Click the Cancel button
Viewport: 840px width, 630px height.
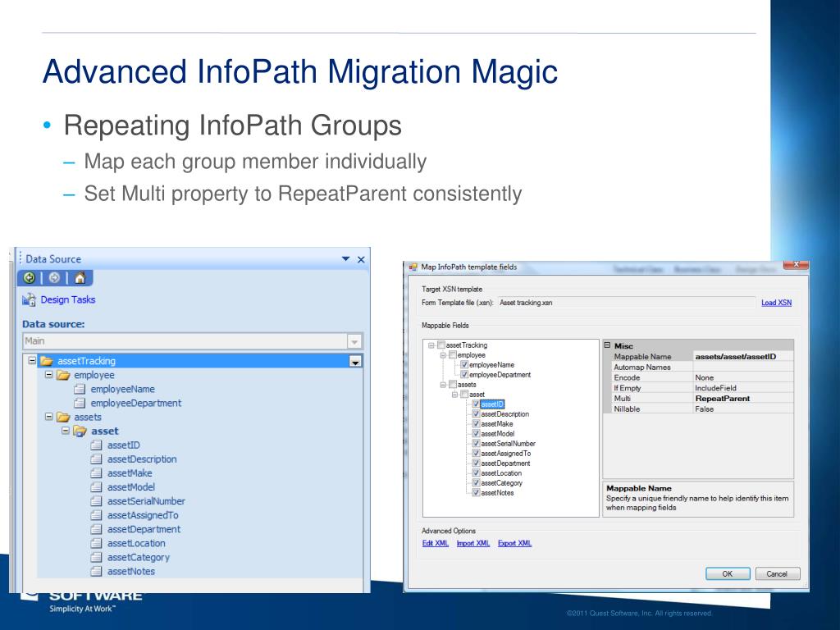click(x=778, y=573)
